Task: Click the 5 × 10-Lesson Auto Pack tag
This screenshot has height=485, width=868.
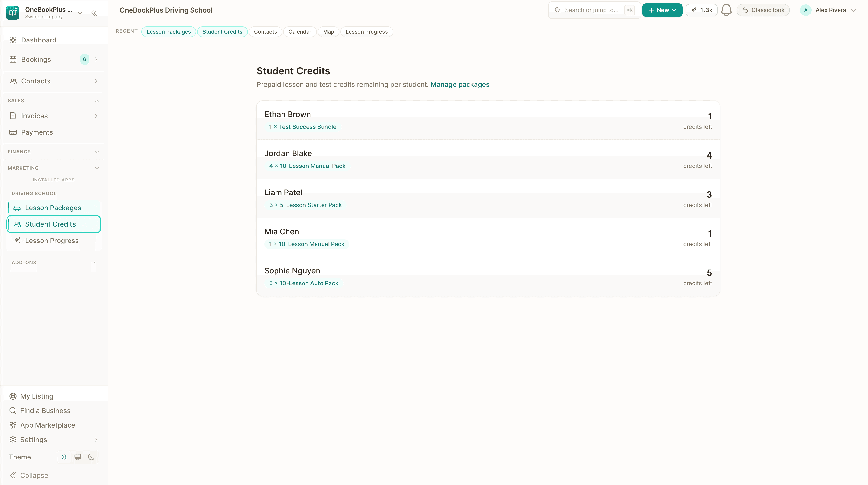Action: pos(303,284)
